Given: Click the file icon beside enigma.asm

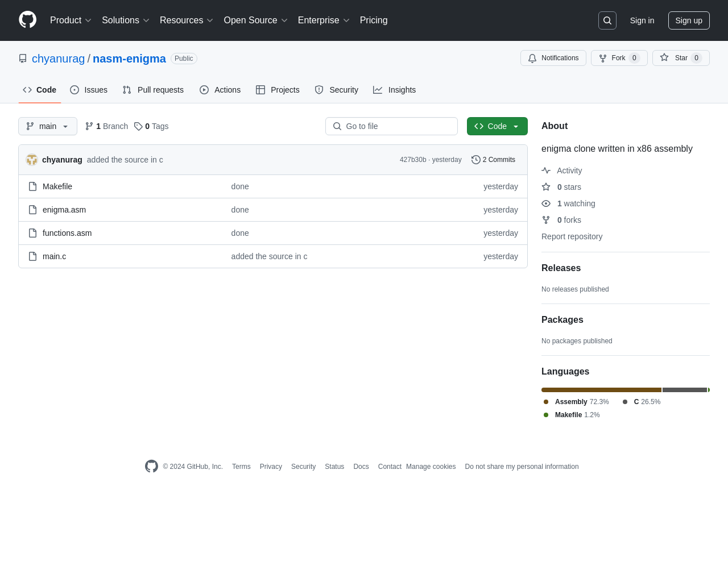Looking at the screenshot, I should (x=33, y=210).
